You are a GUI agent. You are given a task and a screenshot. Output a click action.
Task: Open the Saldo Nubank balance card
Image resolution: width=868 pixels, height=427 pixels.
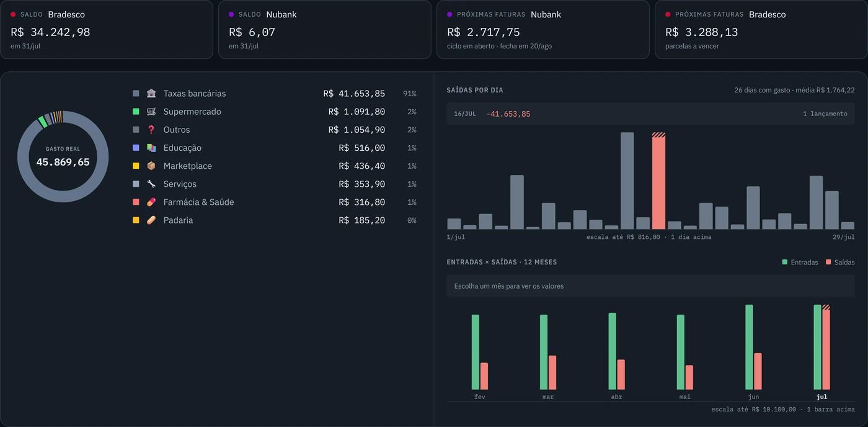[x=325, y=29]
